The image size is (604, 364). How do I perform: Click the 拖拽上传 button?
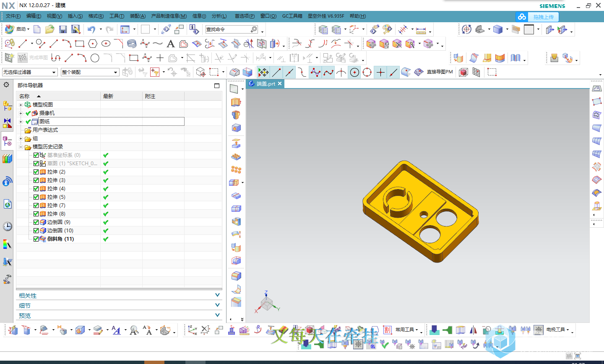click(x=543, y=17)
